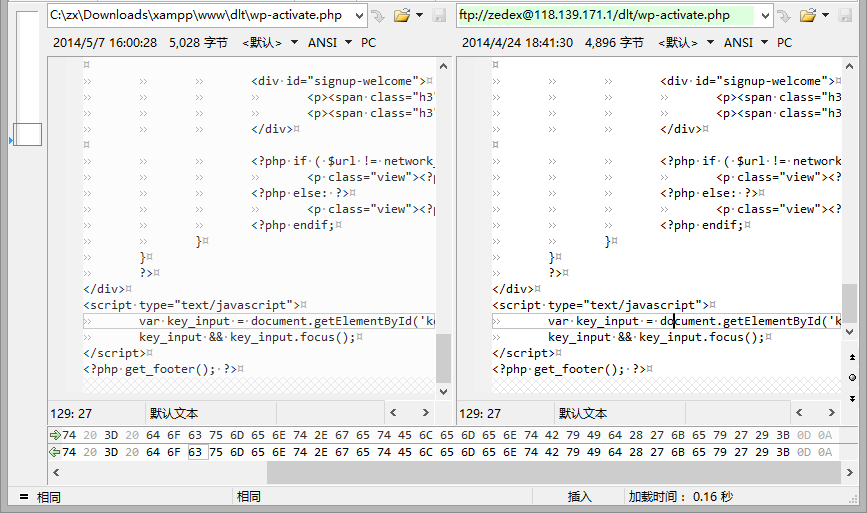Open right pane <默认> file format dropdown
Screen dimensions: 867x513
coord(710,43)
